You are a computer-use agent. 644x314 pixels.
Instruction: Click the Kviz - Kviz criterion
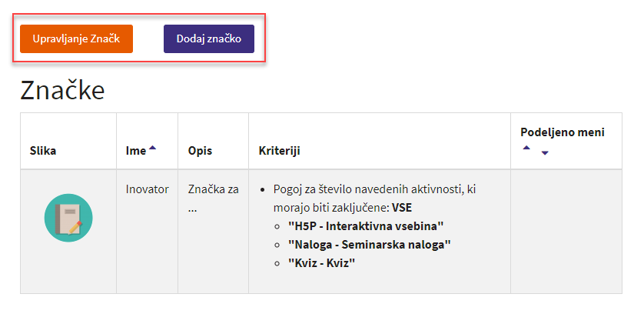click(321, 263)
